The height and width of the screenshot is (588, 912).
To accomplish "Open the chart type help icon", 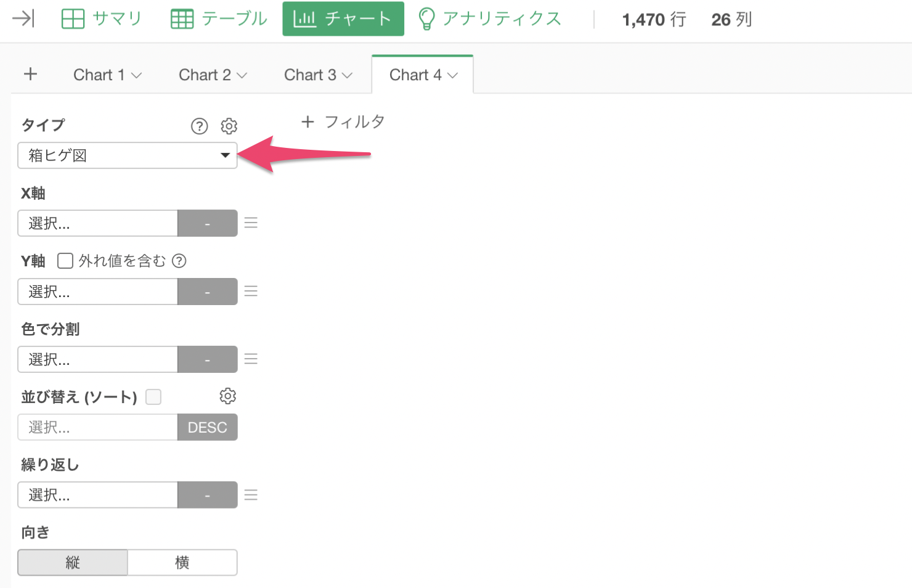I will coord(199,126).
